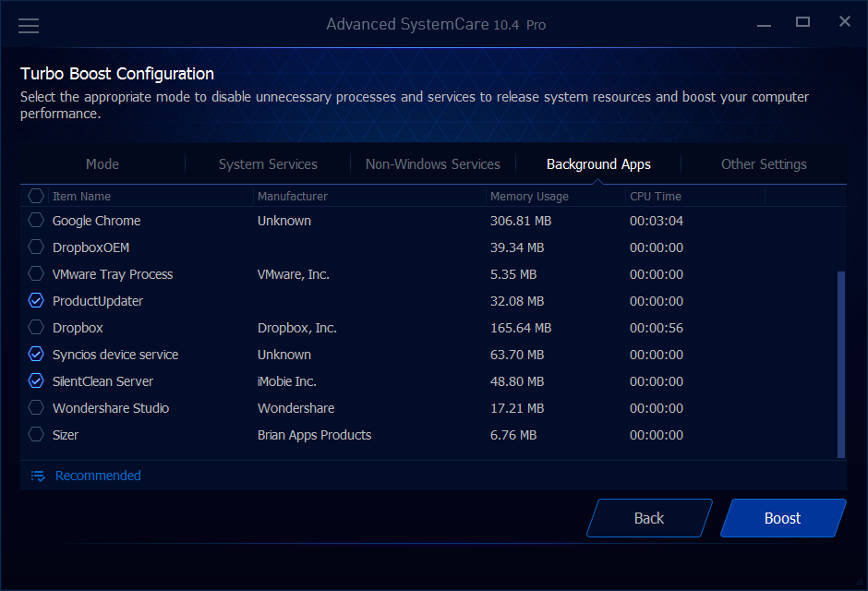
Task: Open the Other Settings tab
Action: point(764,164)
